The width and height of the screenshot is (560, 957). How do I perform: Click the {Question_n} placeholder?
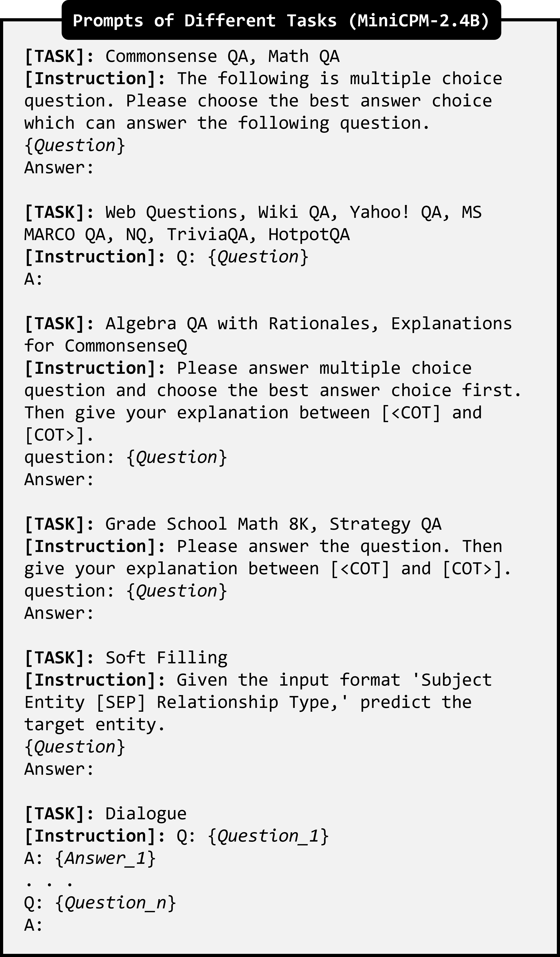click(x=115, y=903)
